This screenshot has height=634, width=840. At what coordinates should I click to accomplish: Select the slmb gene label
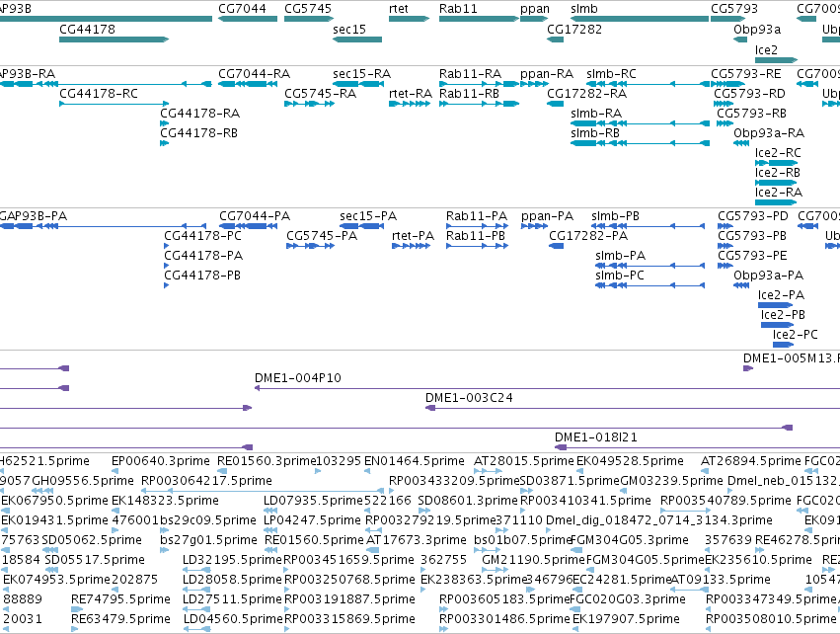point(584,9)
